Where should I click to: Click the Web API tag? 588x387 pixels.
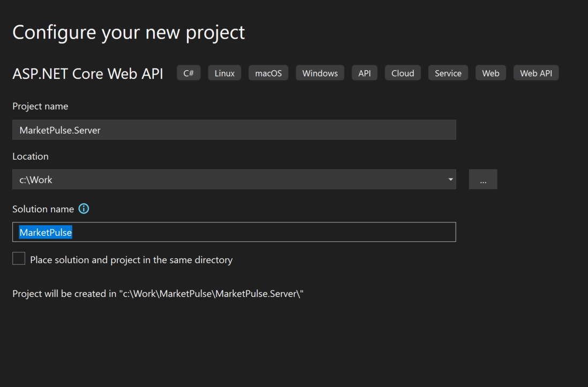pos(536,72)
